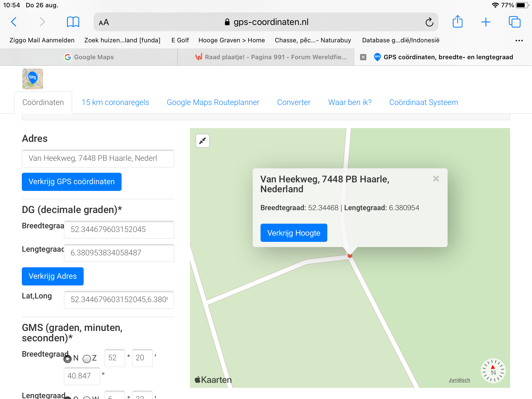Open the Juridisch link on map
The image size is (532, 399).
(x=459, y=380)
